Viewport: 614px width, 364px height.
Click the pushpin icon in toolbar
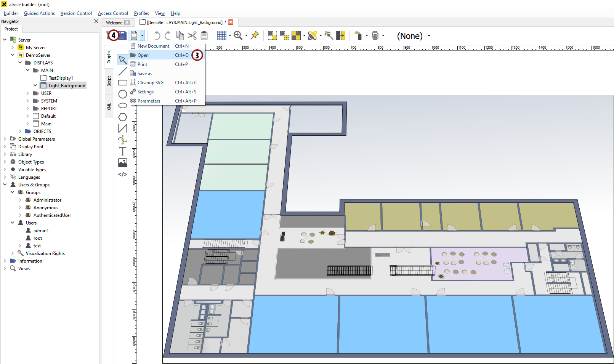pyautogui.click(x=255, y=35)
